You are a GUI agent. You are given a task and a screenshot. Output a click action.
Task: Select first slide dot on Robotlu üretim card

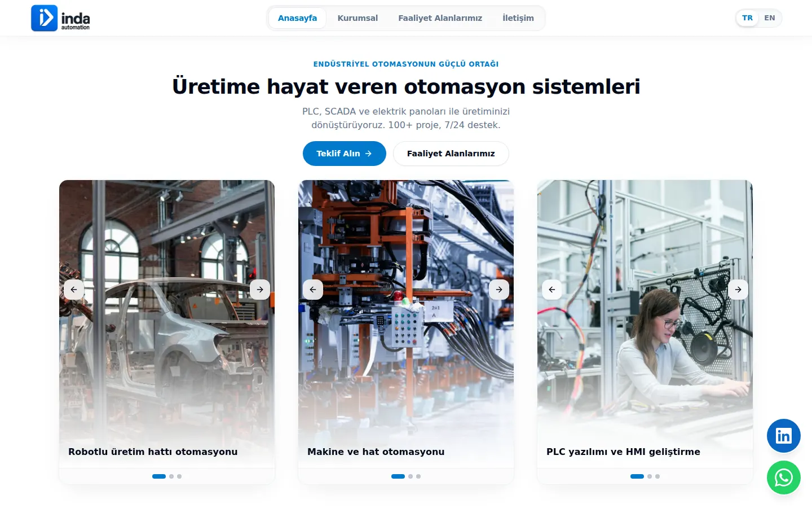(x=159, y=476)
